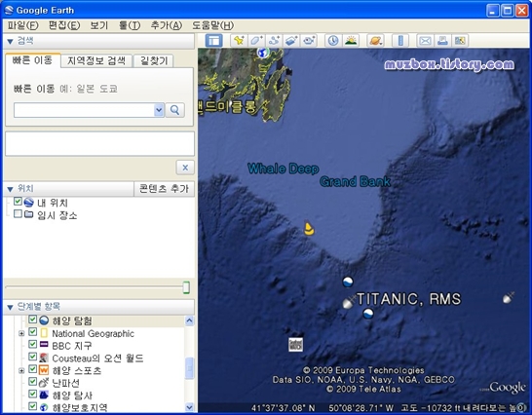Click the layers list scrollbar thumb
This screenshot has width=532, height=415.
coord(190,367)
